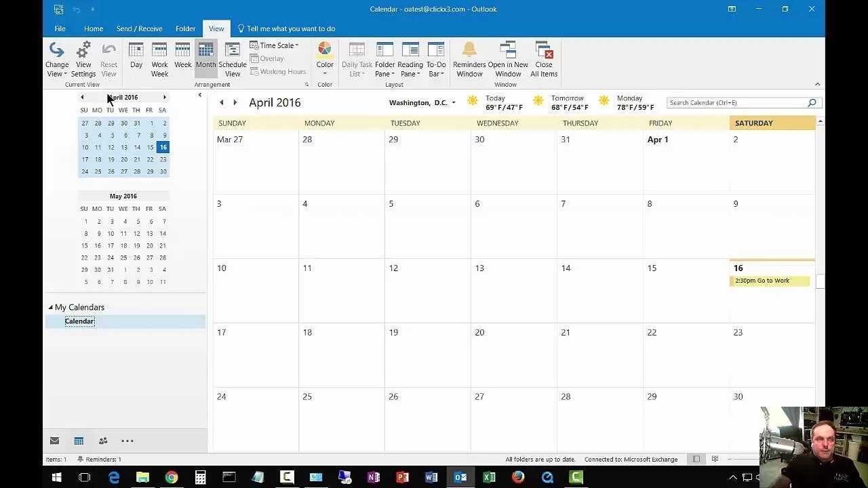
Task: Open the Reminders Window
Action: click(469, 60)
